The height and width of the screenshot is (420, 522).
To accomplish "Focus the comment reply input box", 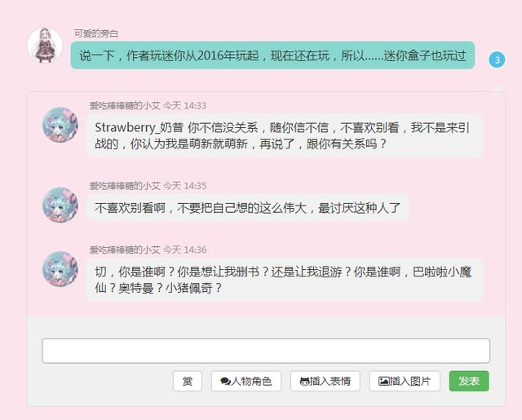I will [x=266, y=351].
